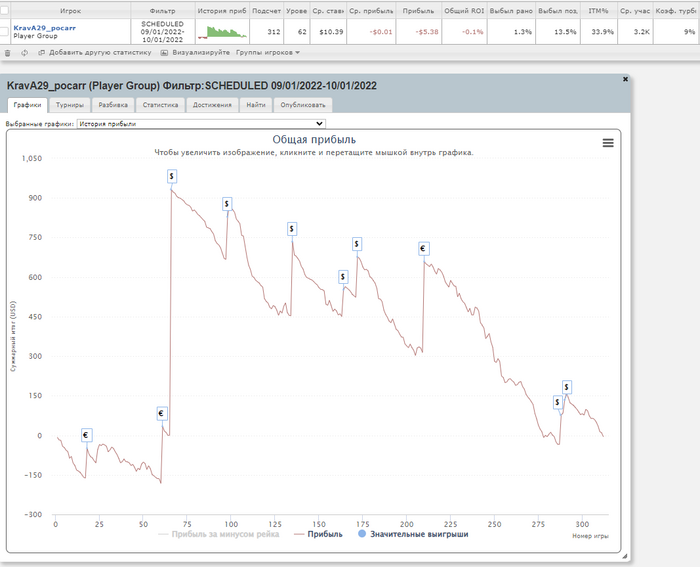Toggle 'Прибыль за минусом рейка' legend series

[x=219, y=534]
